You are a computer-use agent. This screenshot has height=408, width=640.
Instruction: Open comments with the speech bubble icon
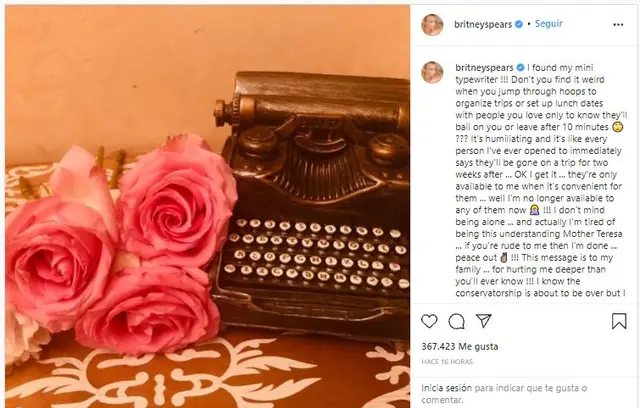pyautogui.click(x=456, y=322)
